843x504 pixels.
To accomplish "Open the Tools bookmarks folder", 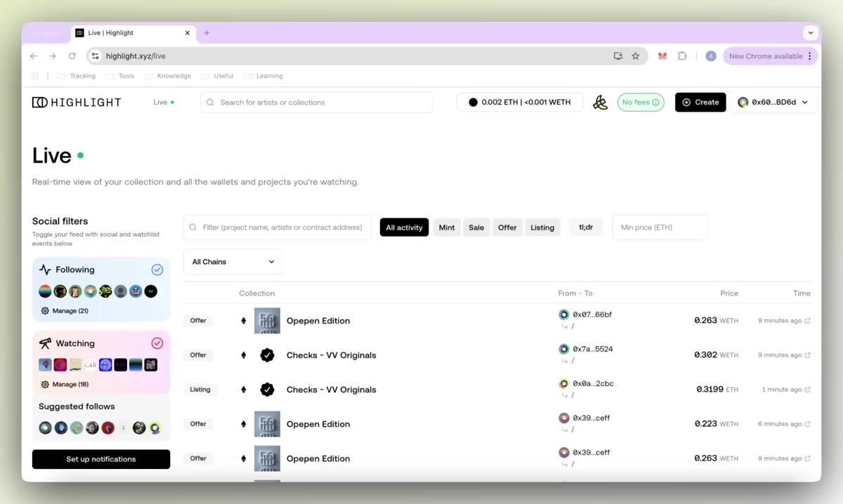I will [120, 76].
